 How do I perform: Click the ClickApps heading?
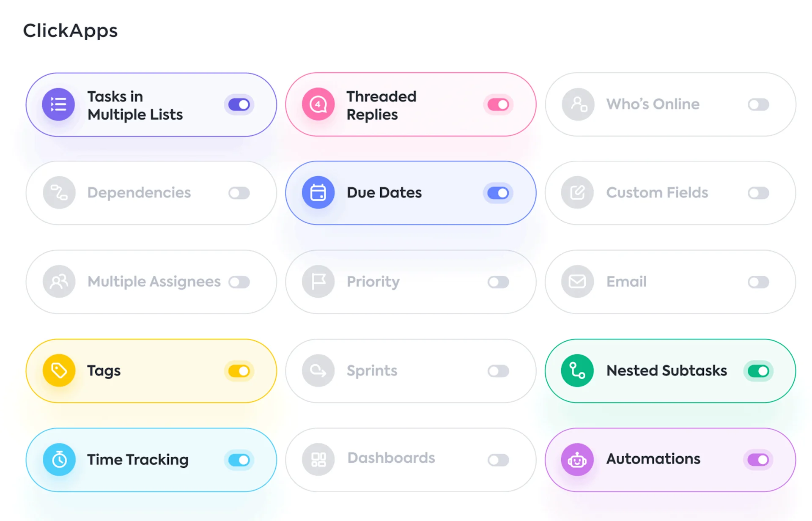click(x=70, y=31)
